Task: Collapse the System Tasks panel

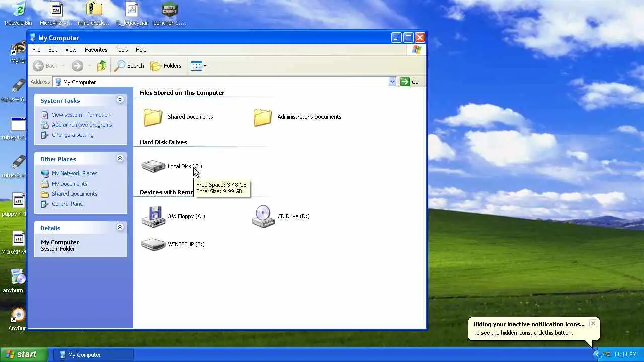Action: 120,100
